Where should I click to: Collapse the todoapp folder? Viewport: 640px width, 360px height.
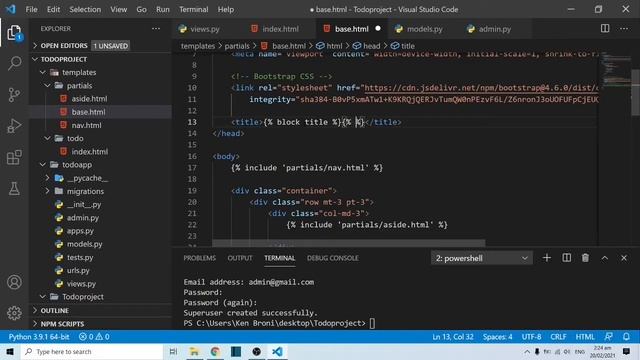click(42, 164)
